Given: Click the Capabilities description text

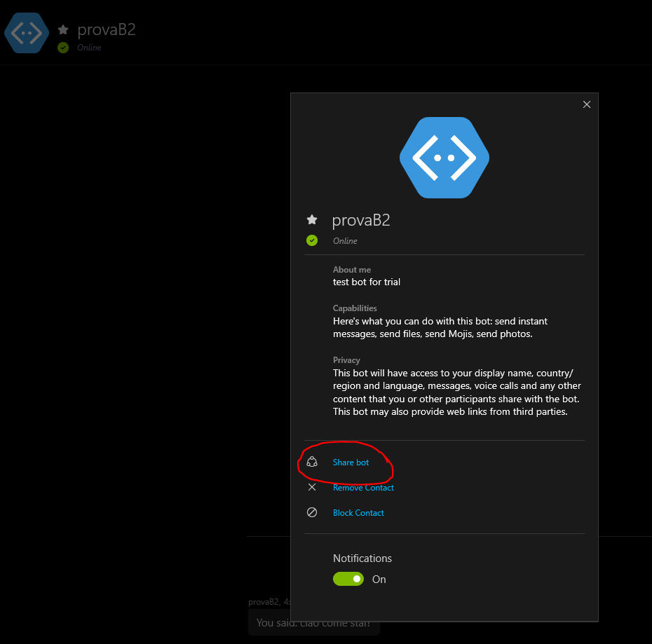Looking at the screenshot, I should (440, 327).
